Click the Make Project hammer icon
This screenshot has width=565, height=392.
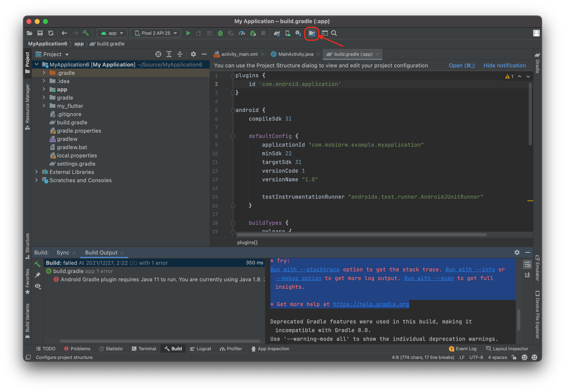[86, 33]
